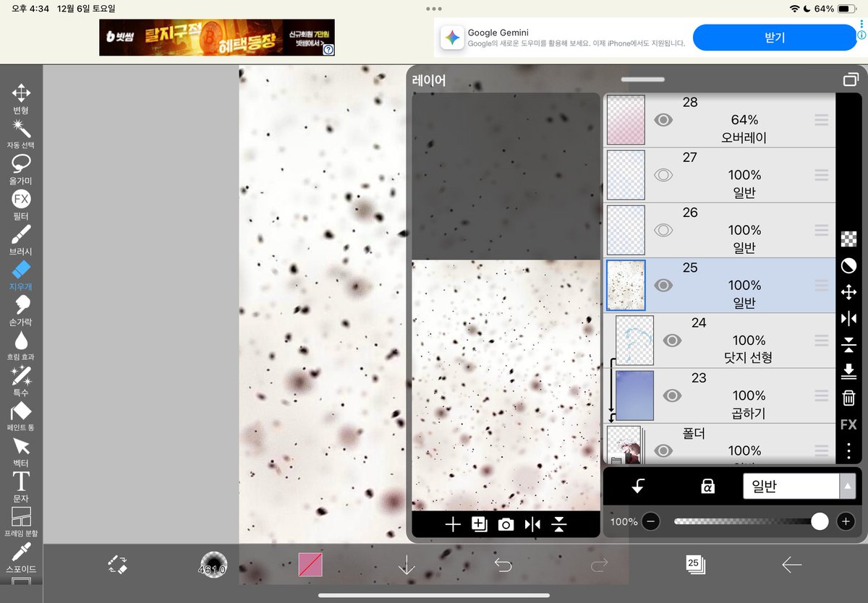Open the three-dot multitasking menu at top

click(434, 9)
